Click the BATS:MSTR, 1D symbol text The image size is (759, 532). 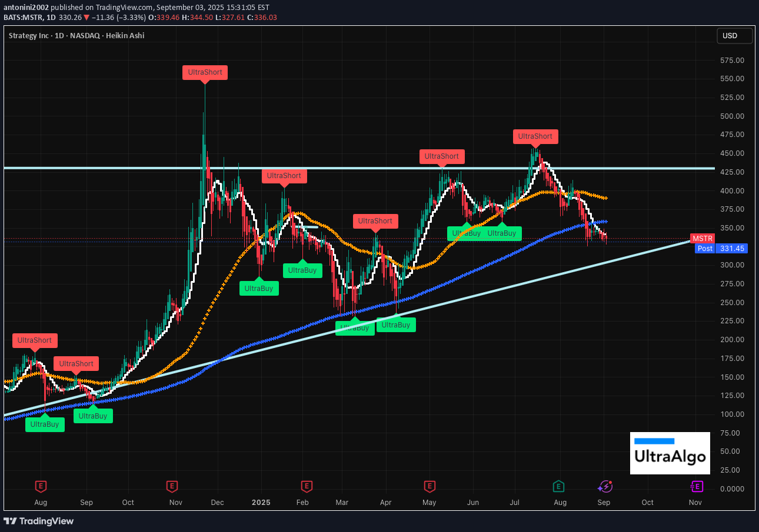pyautogui.click(x=29, y=17)
